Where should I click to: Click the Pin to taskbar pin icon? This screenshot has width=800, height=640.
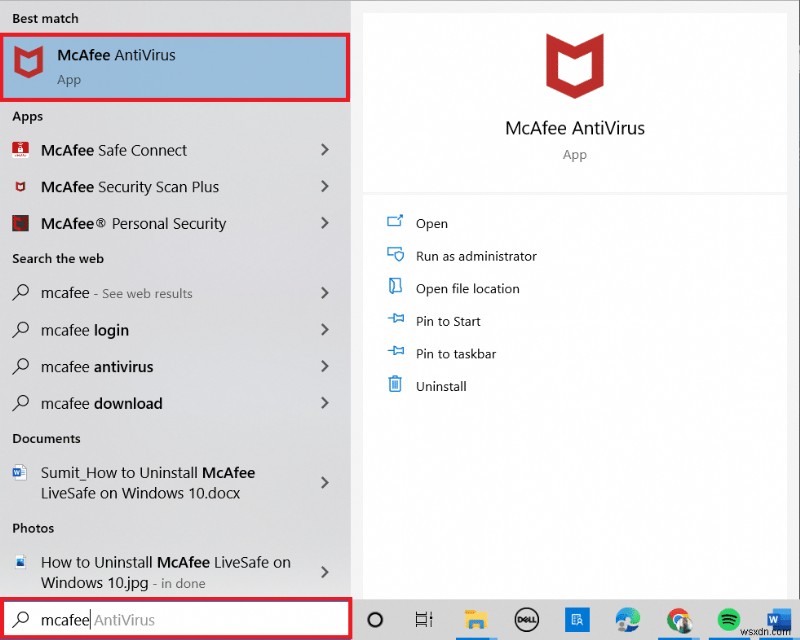(395, 351)
